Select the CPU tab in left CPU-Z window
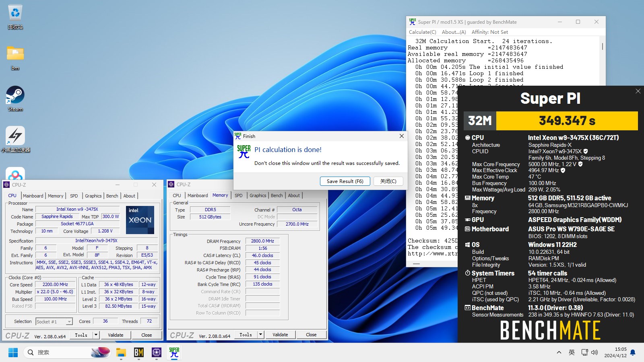This screenshot has height=362, width=644. [x=12, y=196]
